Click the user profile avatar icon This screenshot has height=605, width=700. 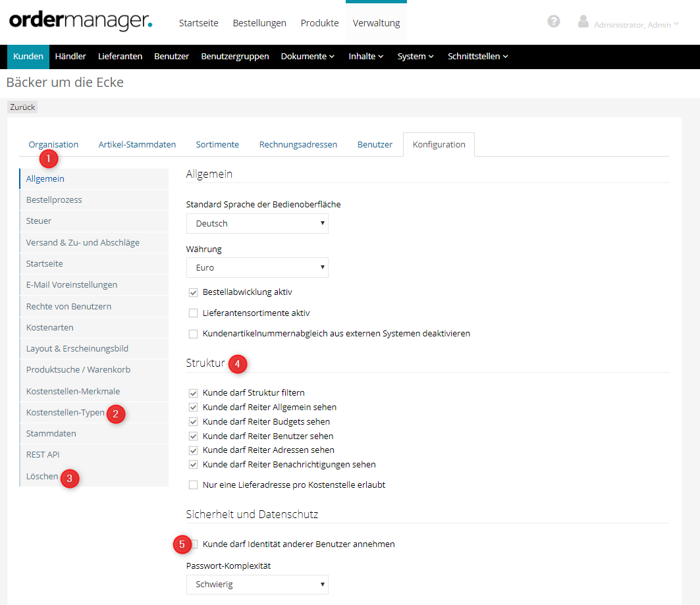[x=583, y=22]
